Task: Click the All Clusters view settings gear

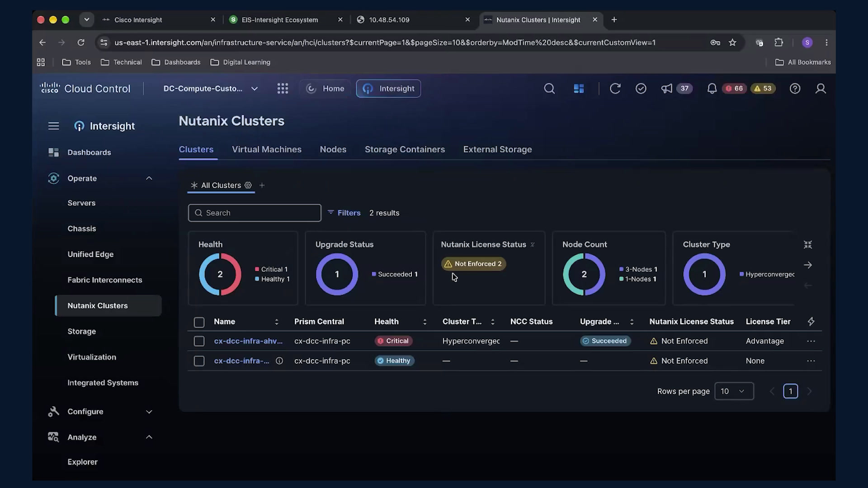Action: [248, 185]
